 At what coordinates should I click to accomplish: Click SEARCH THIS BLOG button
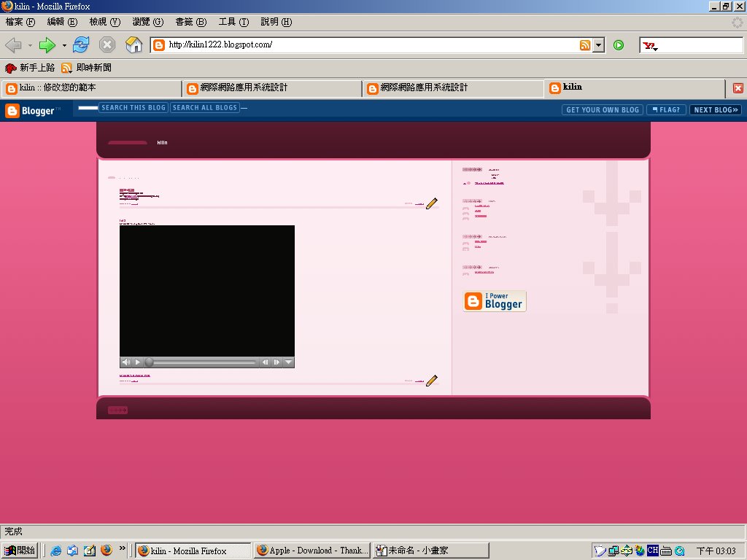[133, 108]
